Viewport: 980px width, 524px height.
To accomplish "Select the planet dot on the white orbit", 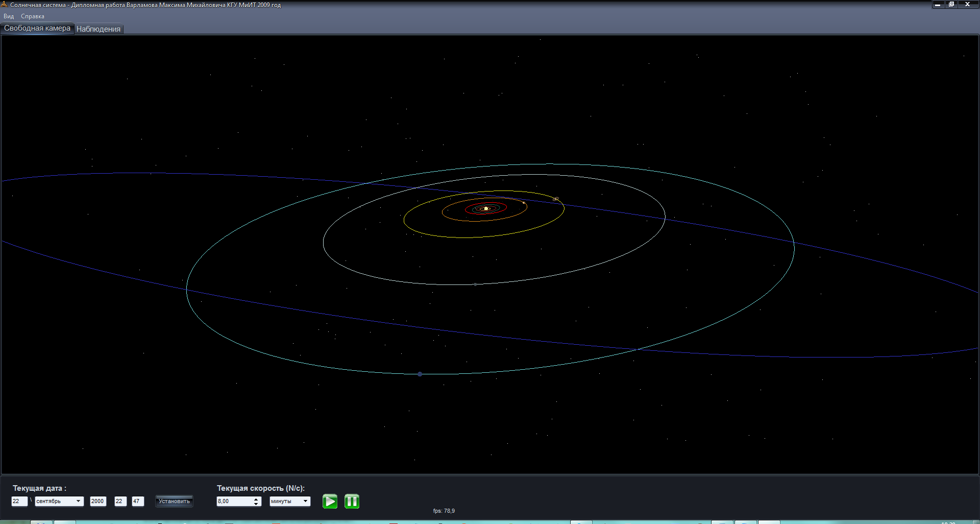I will point(475,284).
